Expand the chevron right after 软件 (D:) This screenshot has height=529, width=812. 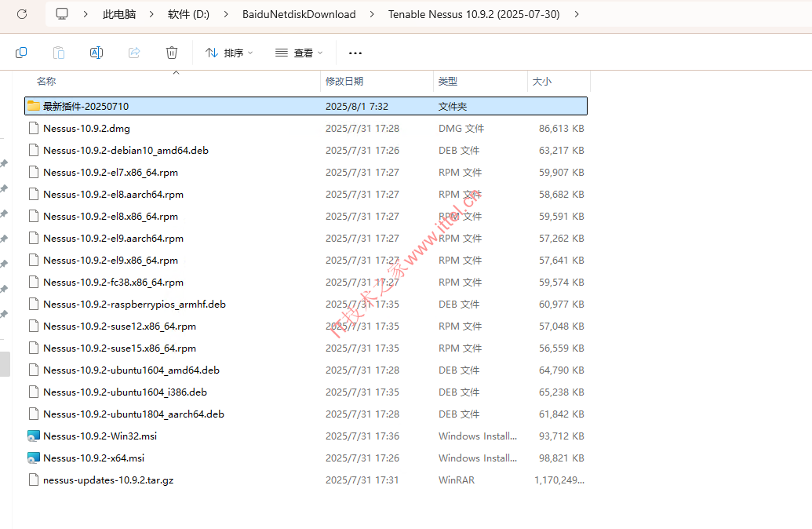(x=226, y=14)
